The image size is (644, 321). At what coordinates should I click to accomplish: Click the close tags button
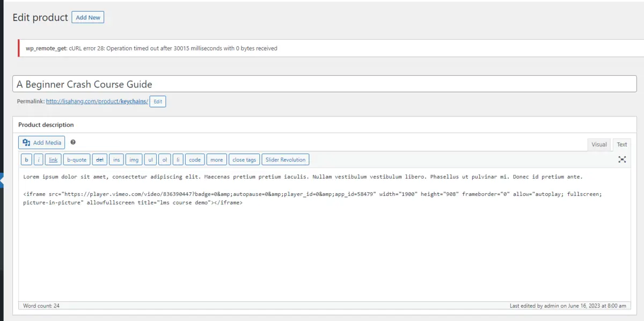click(244, 159)
